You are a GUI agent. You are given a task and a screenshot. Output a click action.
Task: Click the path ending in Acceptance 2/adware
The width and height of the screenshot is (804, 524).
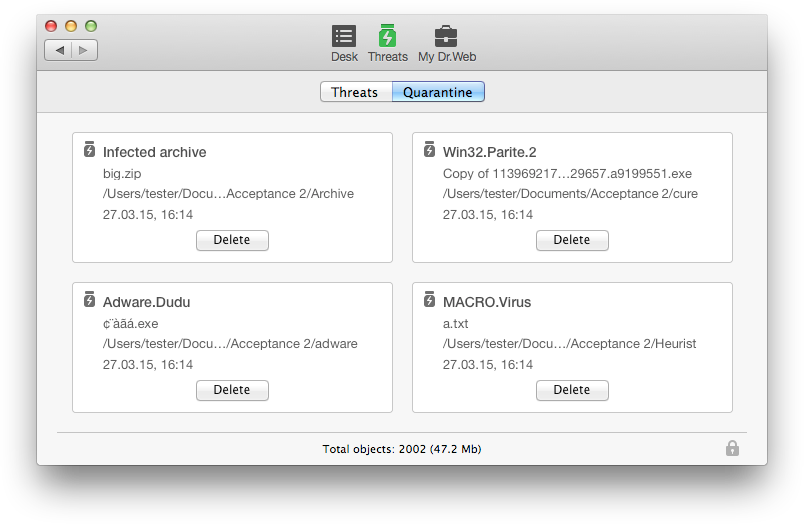click(x=230, y=344)
